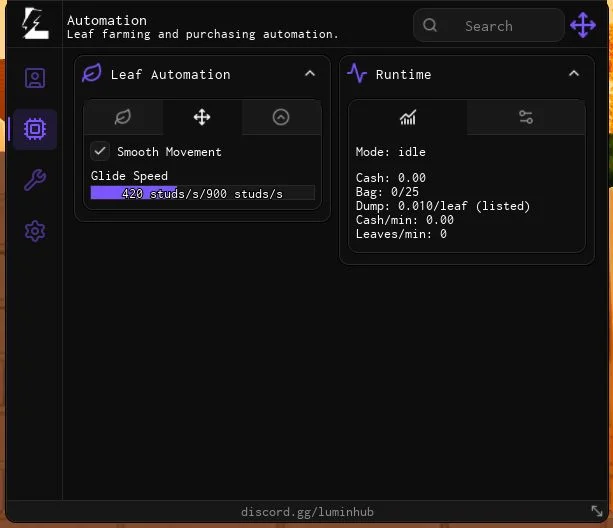
Task: Select the chart statistics tab in Runtime
Action: 408,117
